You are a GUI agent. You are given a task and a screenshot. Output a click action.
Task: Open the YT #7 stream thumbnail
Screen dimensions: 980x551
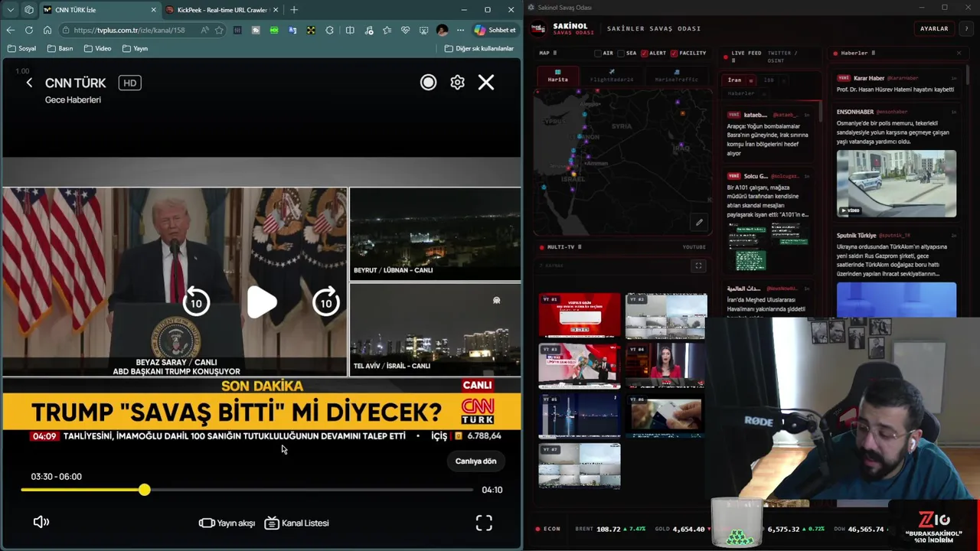580,465
